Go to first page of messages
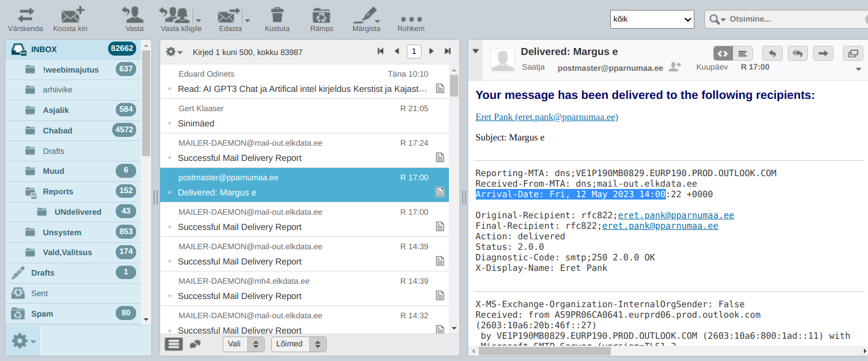The height and width of the screenshot is (361, 868). click(x=381, y=51)
